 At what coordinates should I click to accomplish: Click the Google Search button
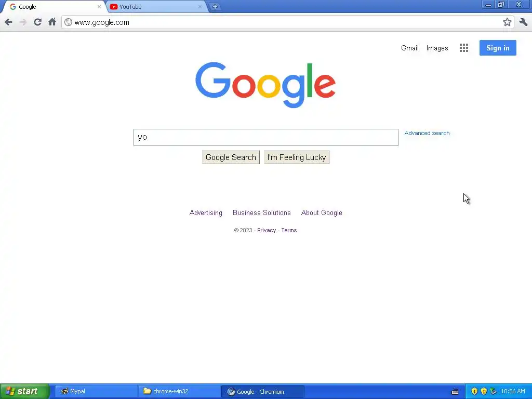pyautogui.click(x=231, y=157)
